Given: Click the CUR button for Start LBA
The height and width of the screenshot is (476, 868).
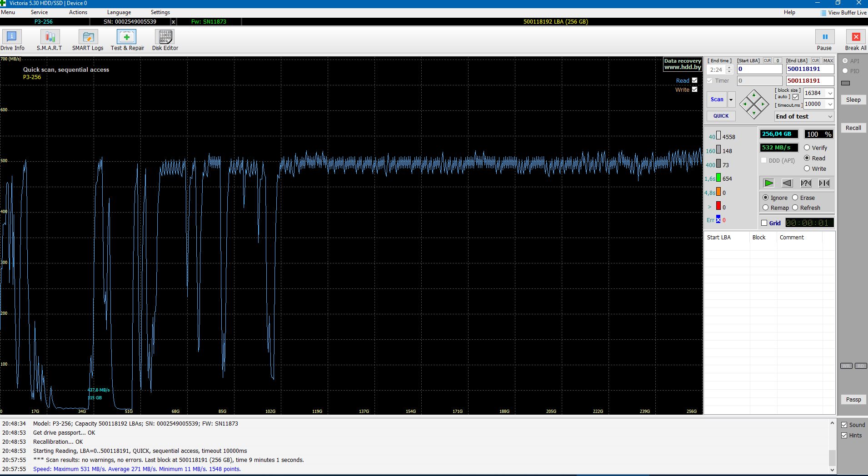Looking at the screenshot, I should [x=767, y=60].
